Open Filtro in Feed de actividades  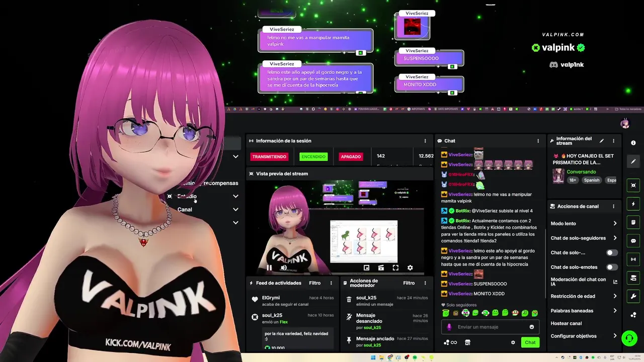tap(314, 283)
